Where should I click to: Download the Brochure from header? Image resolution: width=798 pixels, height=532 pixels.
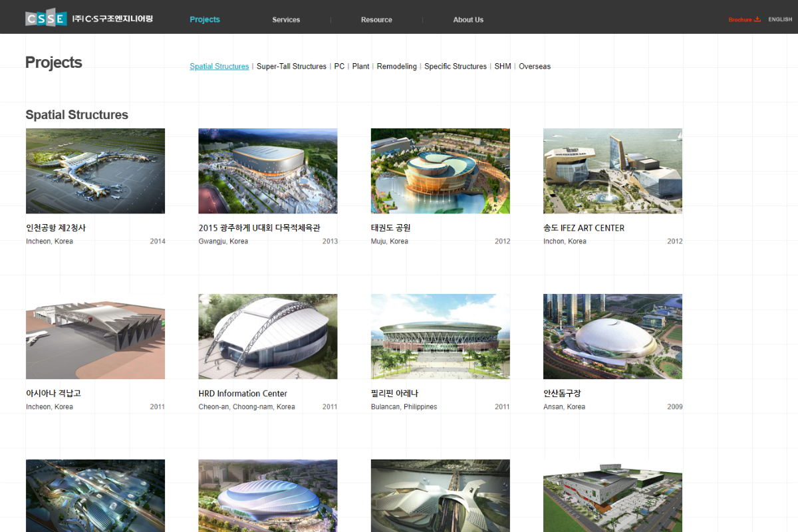[743, 19]
